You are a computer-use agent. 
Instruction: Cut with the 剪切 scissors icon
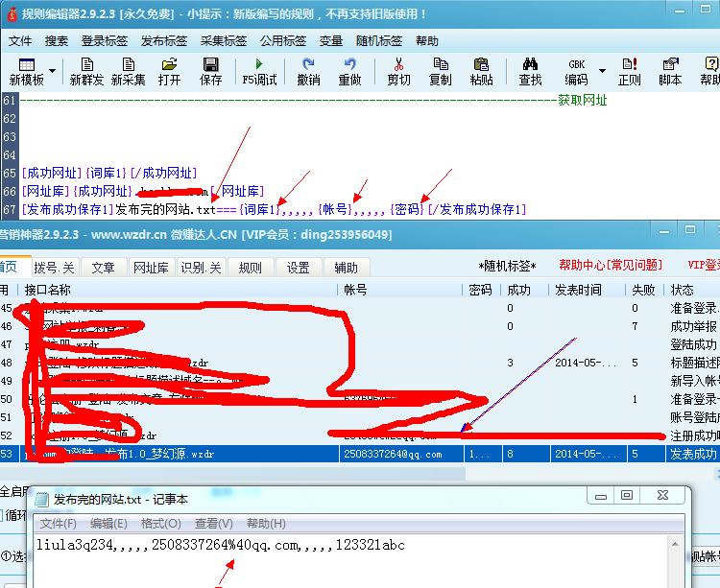(398, 72)
